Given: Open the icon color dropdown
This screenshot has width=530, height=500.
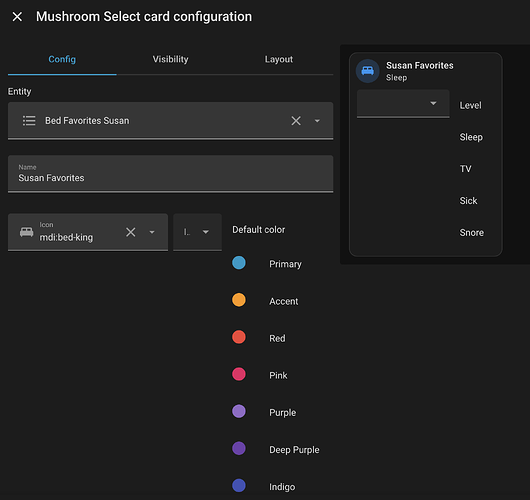Looking at the screenshot, I should (197, 232).
